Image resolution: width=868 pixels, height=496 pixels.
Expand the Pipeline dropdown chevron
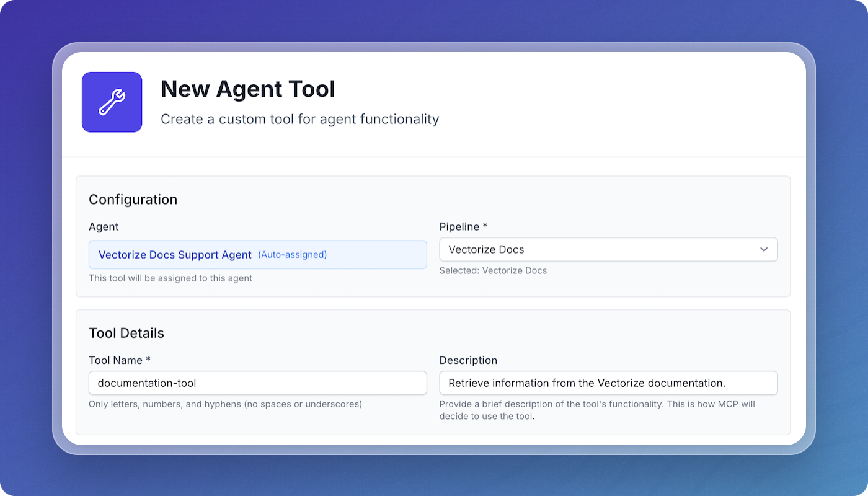763,249
